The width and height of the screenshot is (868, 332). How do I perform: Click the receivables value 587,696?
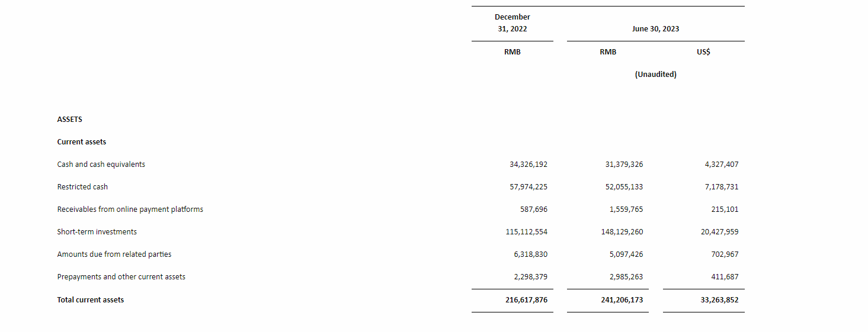533,209
